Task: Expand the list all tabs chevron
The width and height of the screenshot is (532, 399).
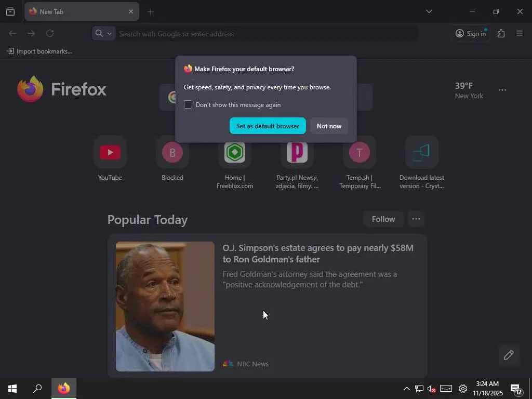Action: click(429, 11)
